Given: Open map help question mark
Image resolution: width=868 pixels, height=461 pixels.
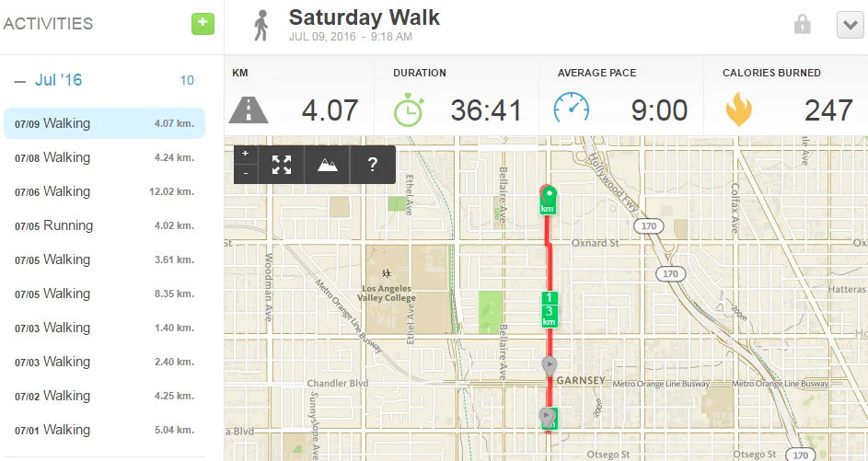Looking at the screenshot, I should pyautogui.click(x=372, y=165).
